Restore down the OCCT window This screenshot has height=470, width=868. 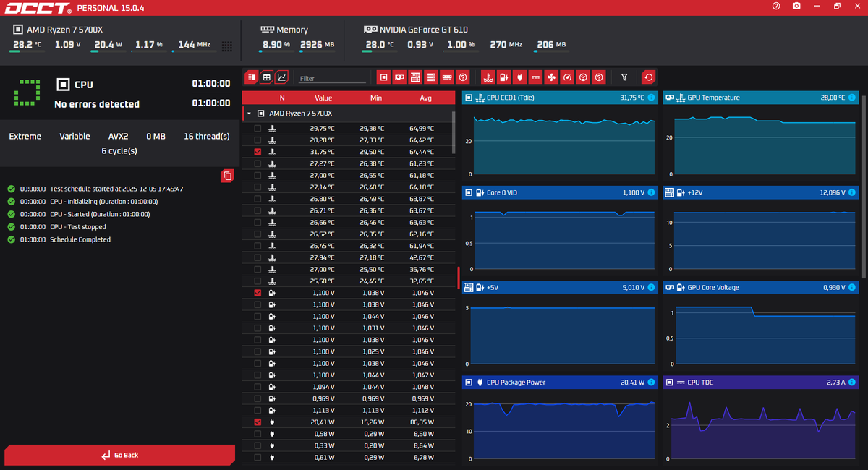[837, 6]
